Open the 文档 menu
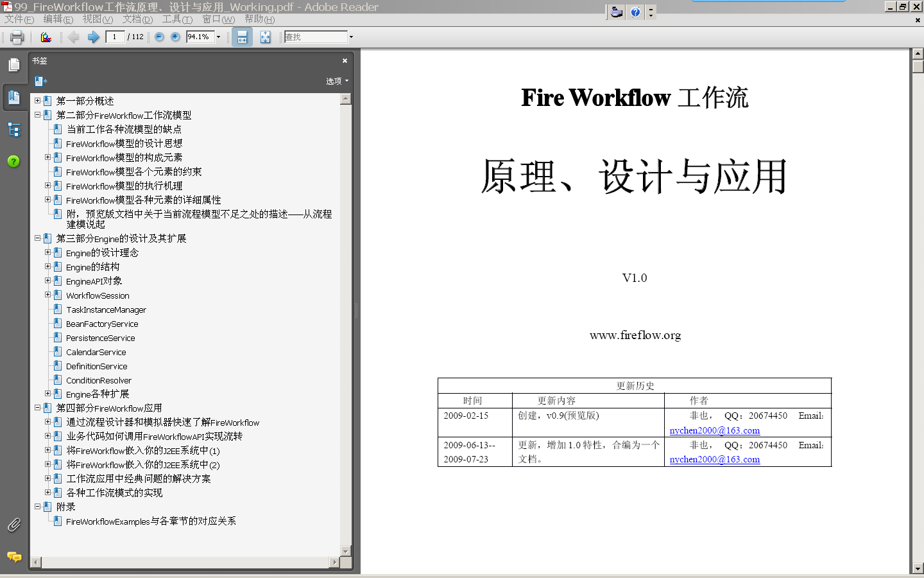924x578 pixels. point(137,19)
